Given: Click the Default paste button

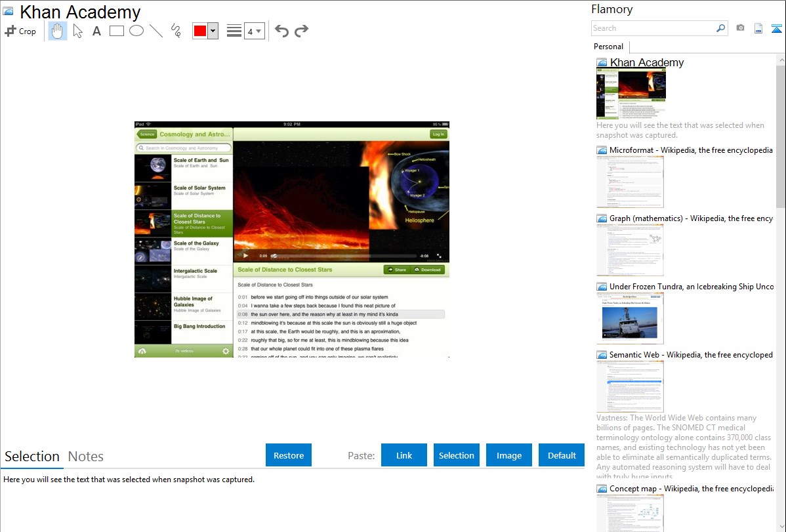Looking at the screenshot, I should pos(562,455).
